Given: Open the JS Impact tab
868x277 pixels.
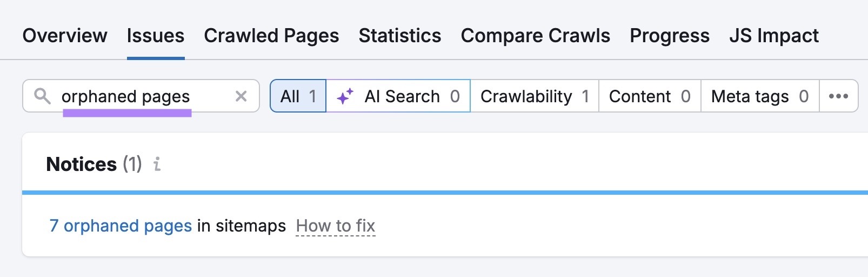Looking at the screenshot, I should pos(773,36).
